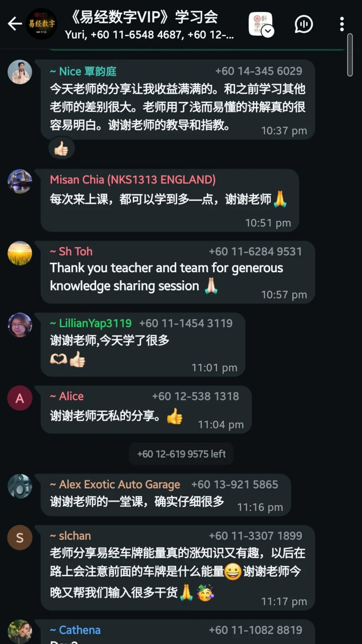The width and height of the screenshot is (362, 644).
Task: Open LillianYap3119's avatar photo
Action: (x=20, y=325)
